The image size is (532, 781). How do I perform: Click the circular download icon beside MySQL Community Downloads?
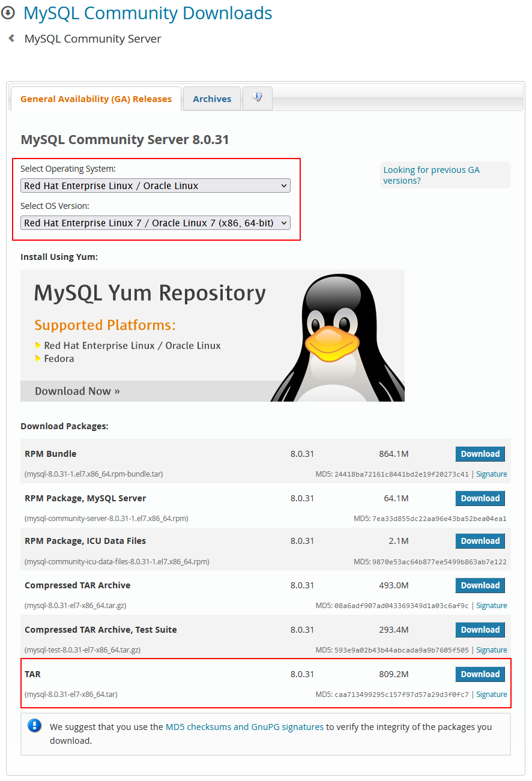[9, 13]
